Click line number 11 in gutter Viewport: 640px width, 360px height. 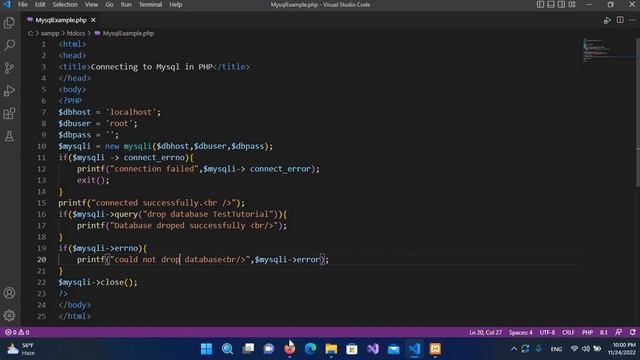(42, 158)
